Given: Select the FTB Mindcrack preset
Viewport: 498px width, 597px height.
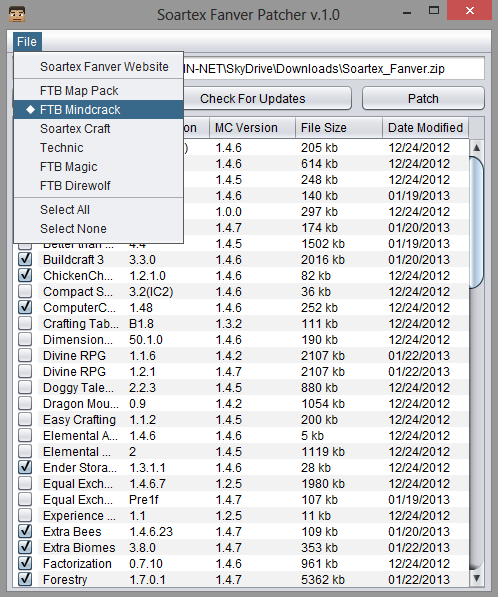Looking at the screenshot, I should click(99, 110).
